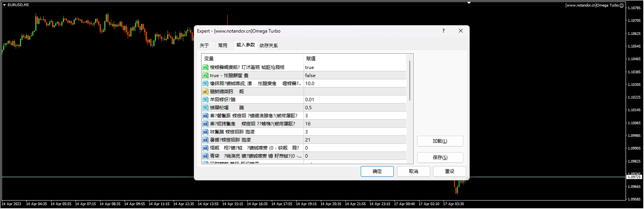The height and width of the screenshot is (209, 644).
Task: Confirm with the 确定 button
Action: point(377,171)
